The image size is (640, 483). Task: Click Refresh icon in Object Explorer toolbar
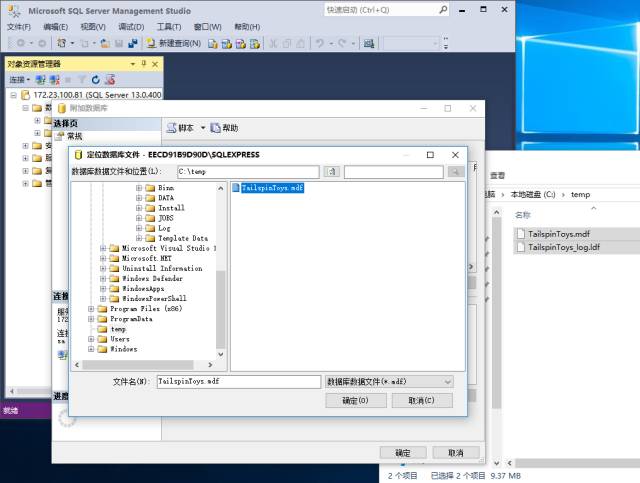[x=96, y=80]
